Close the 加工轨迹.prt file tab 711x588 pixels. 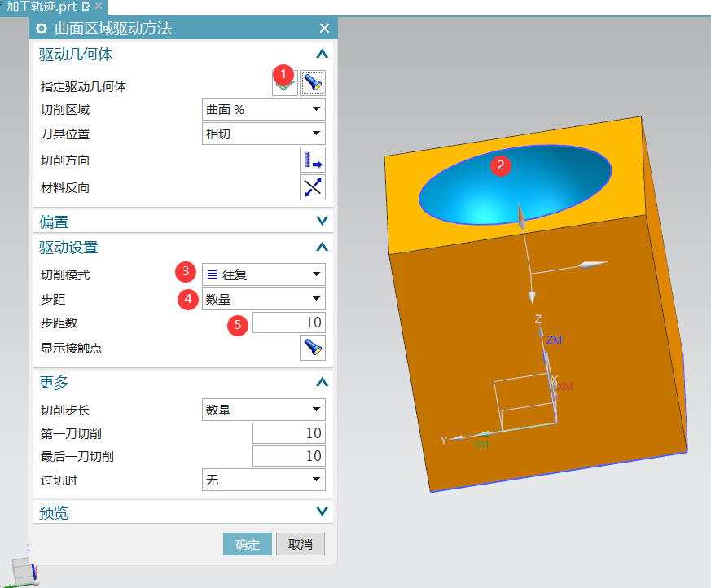click(99, 6)
